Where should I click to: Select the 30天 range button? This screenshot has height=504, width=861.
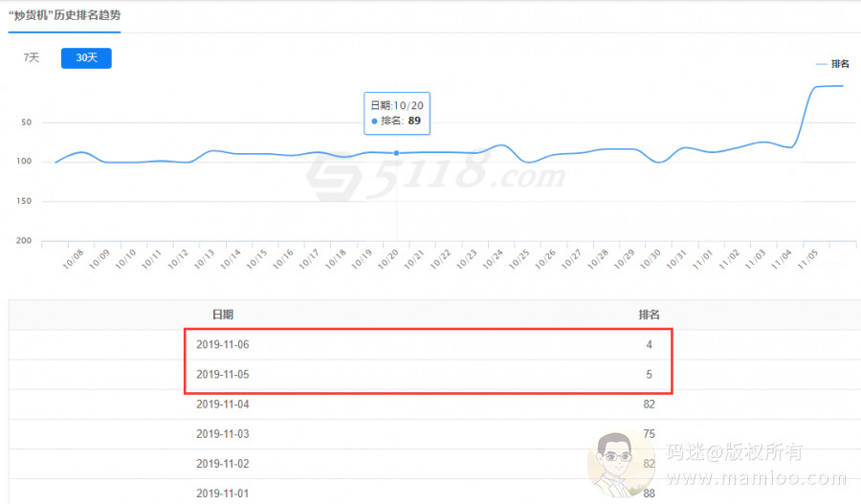[86, 58]
